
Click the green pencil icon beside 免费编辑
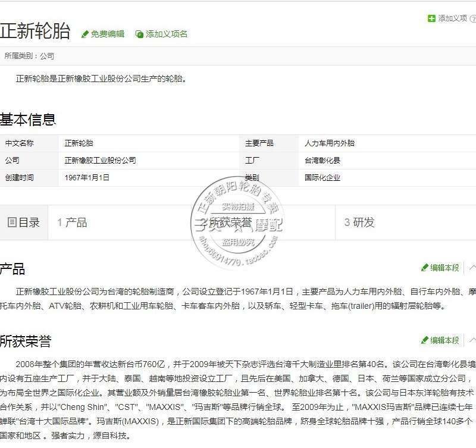point(85,34)
